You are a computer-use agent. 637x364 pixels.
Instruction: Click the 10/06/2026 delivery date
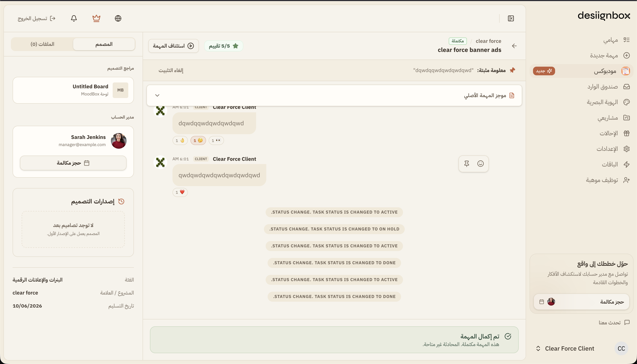(x=27, y=306)
